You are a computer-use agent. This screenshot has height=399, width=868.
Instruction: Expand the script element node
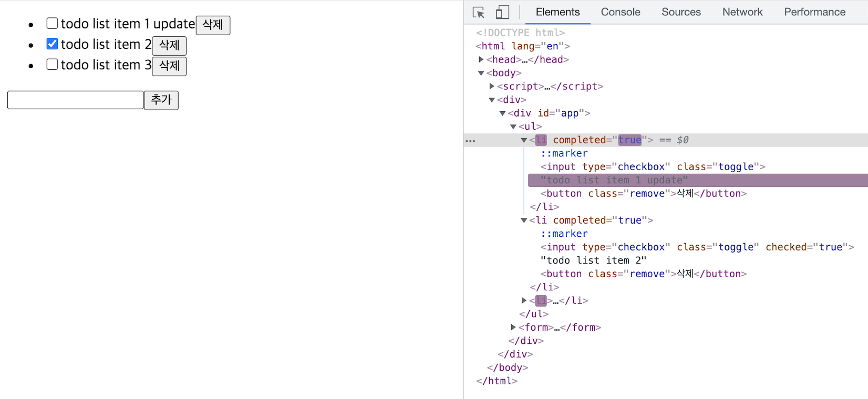[492, 86]
